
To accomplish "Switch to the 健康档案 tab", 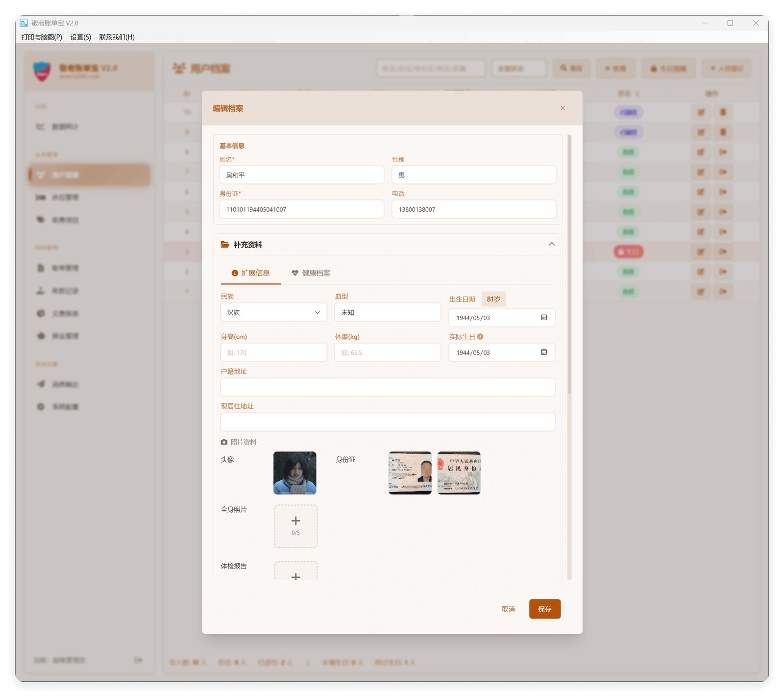I will (311, 273).
